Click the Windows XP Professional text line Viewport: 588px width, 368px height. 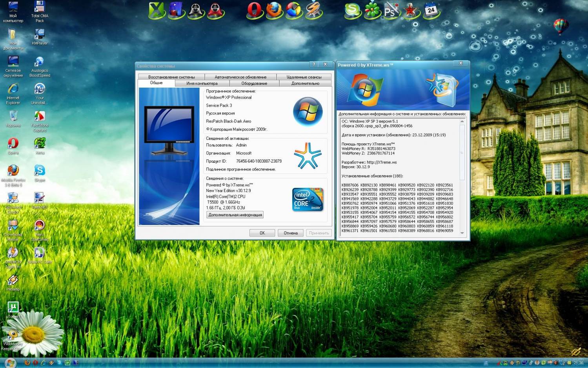pyautogui.click(x=229, y=97)
